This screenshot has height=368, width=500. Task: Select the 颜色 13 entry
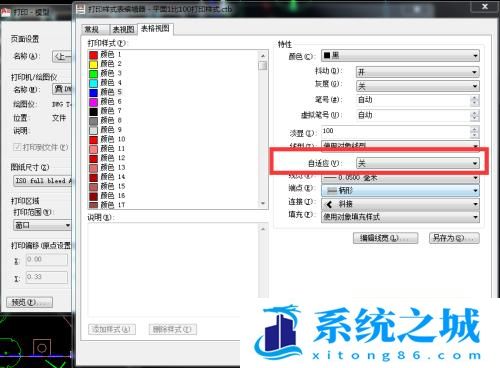[107, 167]
